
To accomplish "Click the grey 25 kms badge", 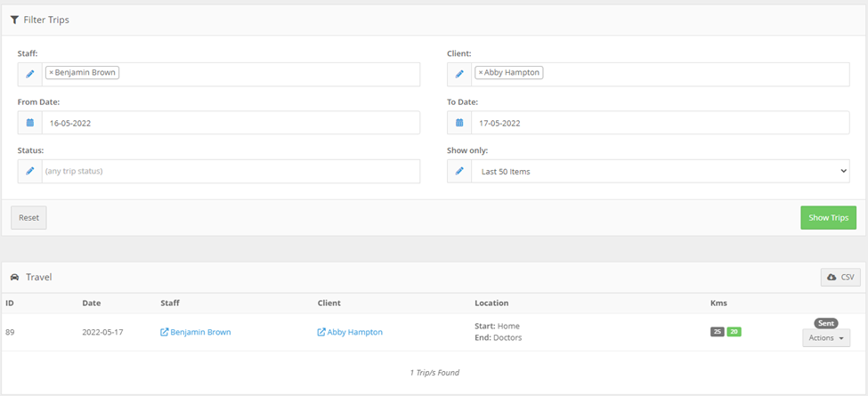I will click(718, 332).
